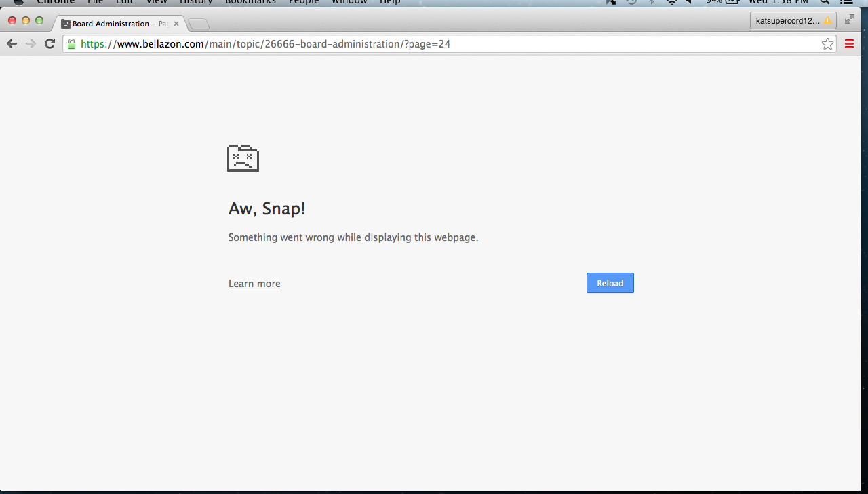Image resolution: width=868 pixels, height=494 pixels.
Task: Click the sad folder error icon
Action: [243, 158]
